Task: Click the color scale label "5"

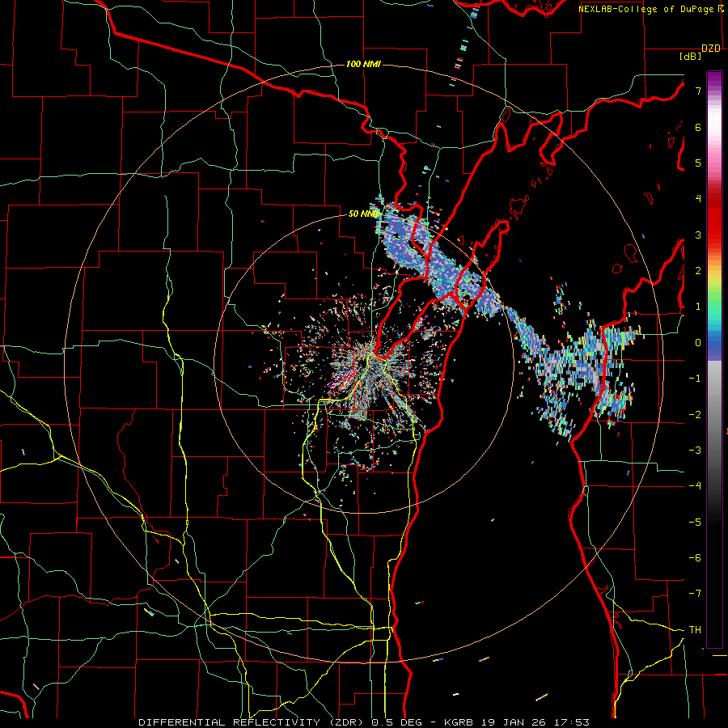Action: click(698, 163)
